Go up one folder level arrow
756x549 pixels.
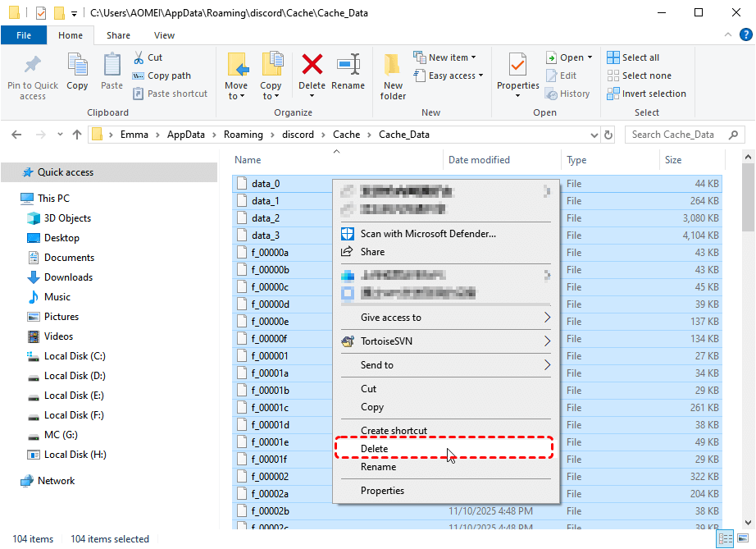click(77, 135)
